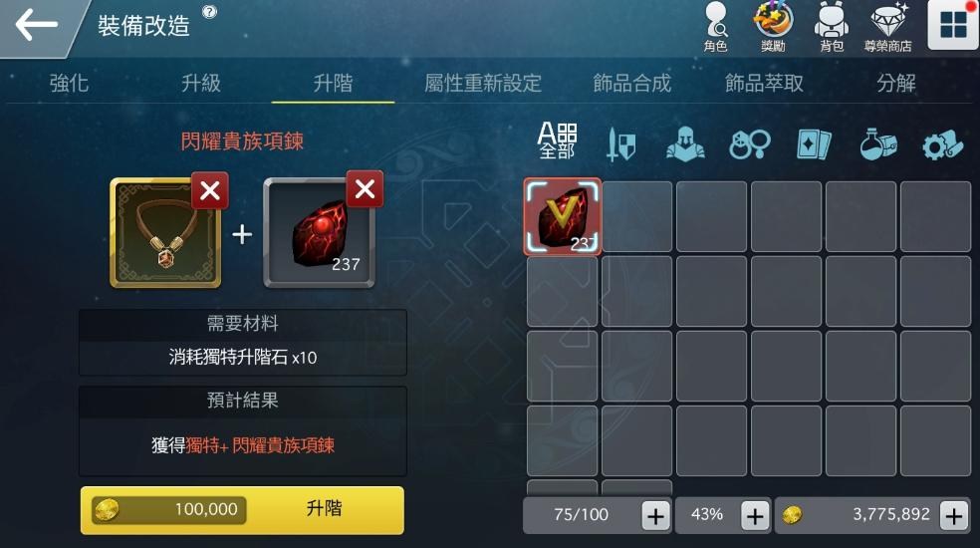Screen dimensions: 980x548
Task: Open the main grid menu icon
Action: coord(953,24)
